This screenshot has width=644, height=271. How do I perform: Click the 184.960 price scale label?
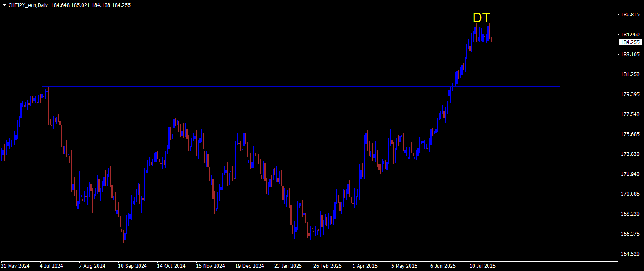630,35
